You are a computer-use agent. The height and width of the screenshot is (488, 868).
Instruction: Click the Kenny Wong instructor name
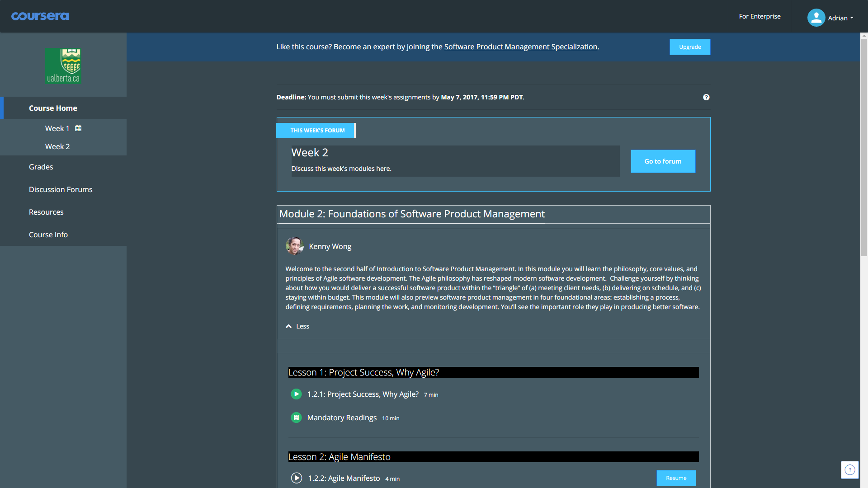330,246
